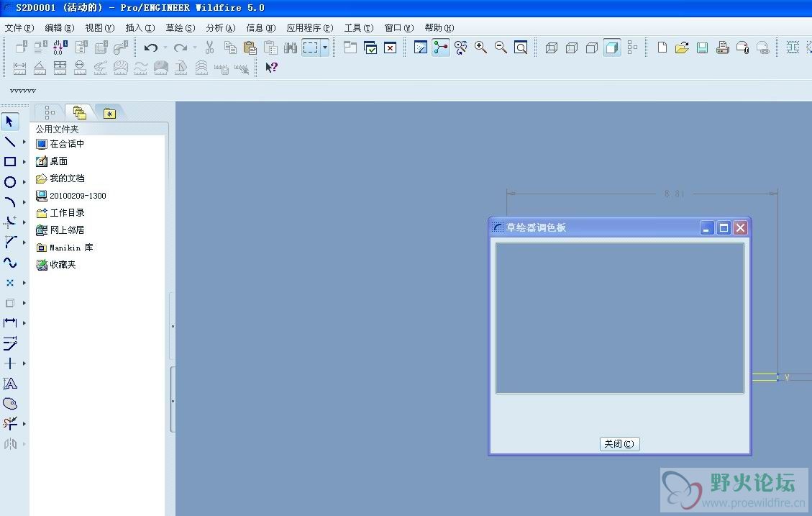The width and height of the screenshot is (812, 516).
Task: Select the text sketch tool
Action: point(10,384)
